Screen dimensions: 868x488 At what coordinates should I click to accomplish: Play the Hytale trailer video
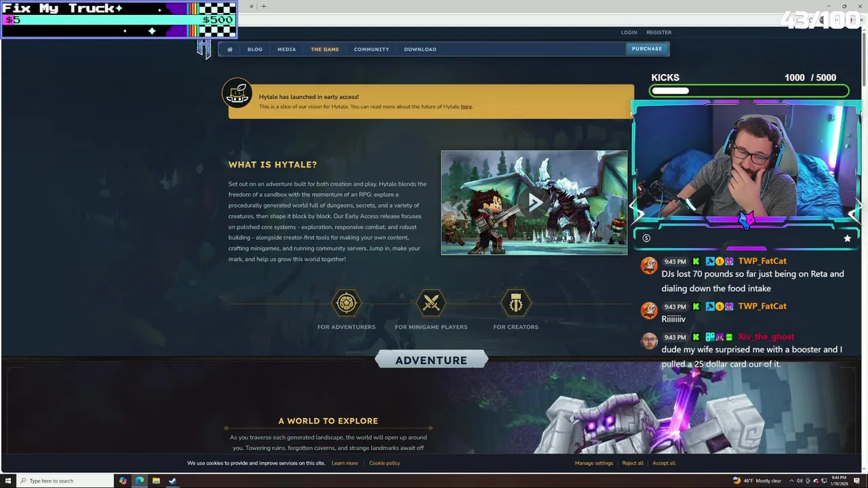pyautogui.click(x=534, y=202)
